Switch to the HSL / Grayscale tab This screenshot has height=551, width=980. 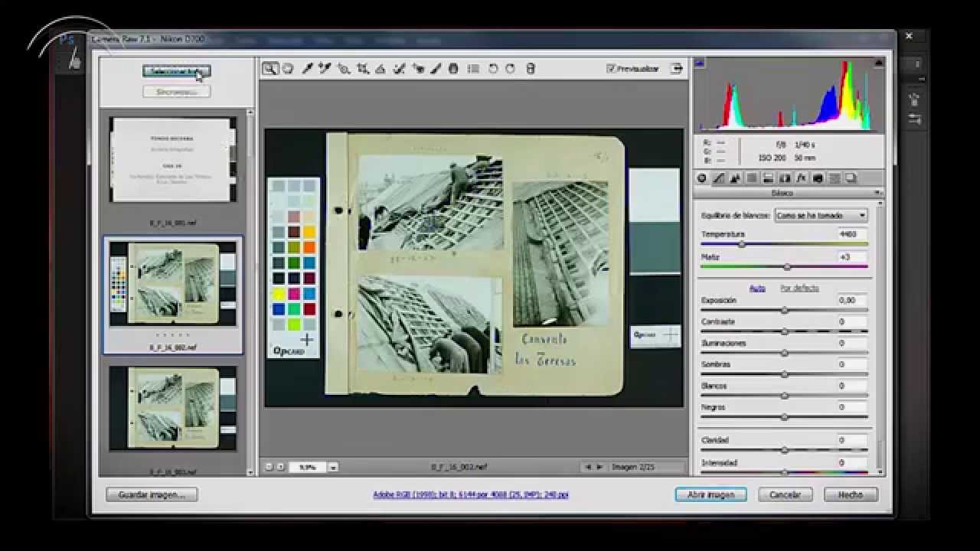click(x=752, y=178)
